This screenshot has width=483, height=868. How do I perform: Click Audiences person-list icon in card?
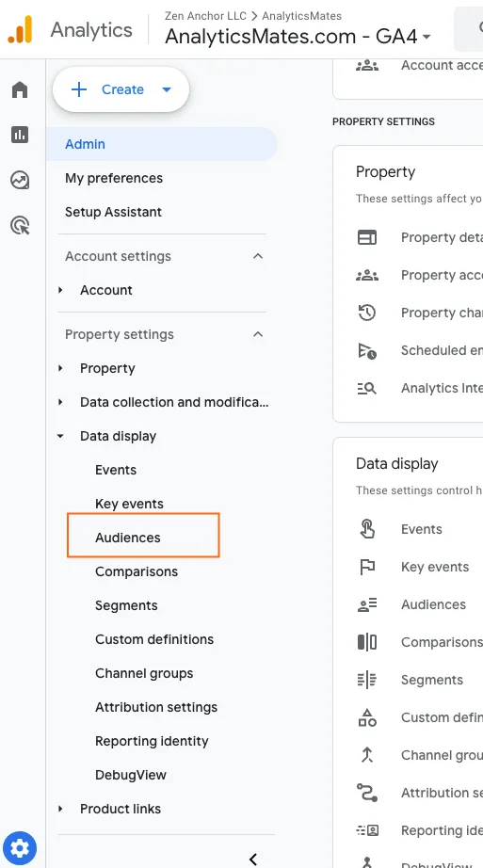click(x=366, y=604)
